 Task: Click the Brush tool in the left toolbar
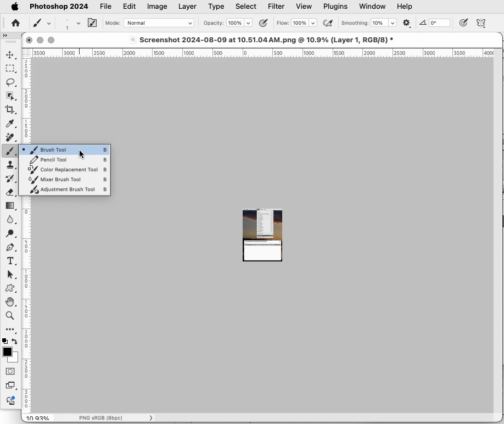[10, 151]
